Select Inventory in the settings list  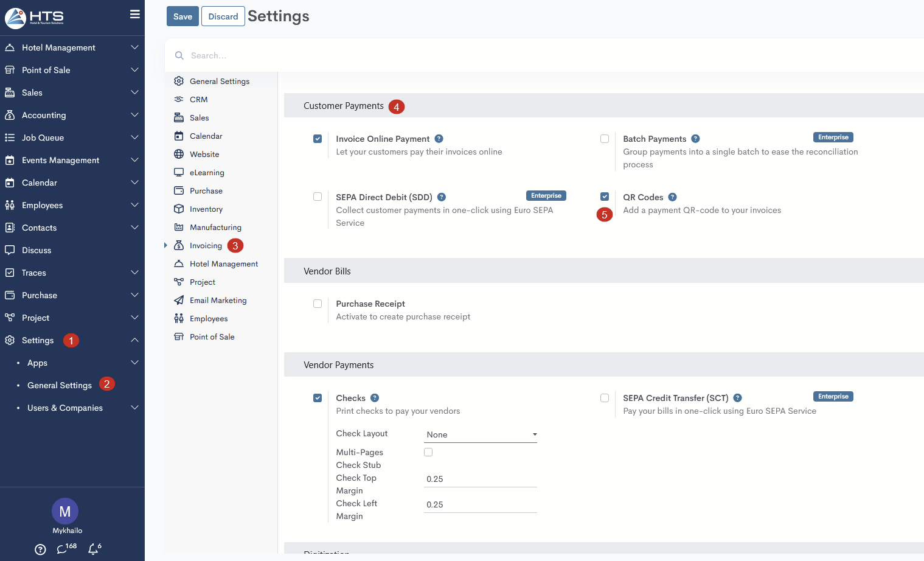click(x=206, y=209)
